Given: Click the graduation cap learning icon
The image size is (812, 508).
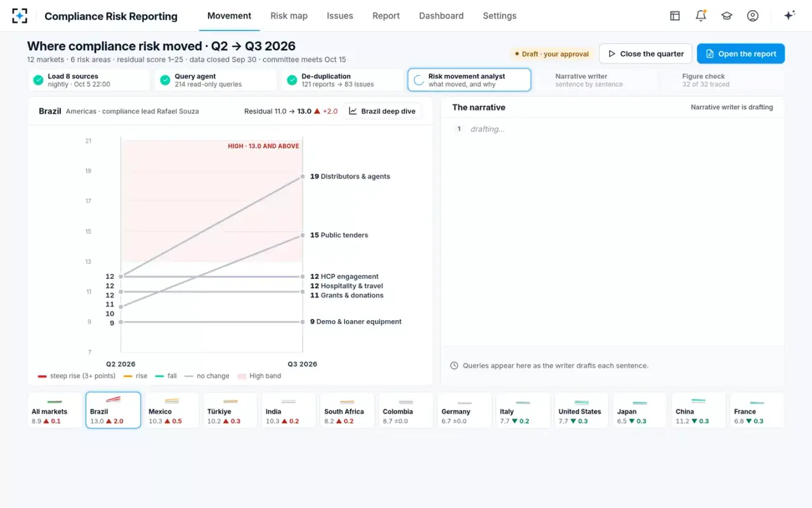Looking at the screenshot, I should point(727,16).
